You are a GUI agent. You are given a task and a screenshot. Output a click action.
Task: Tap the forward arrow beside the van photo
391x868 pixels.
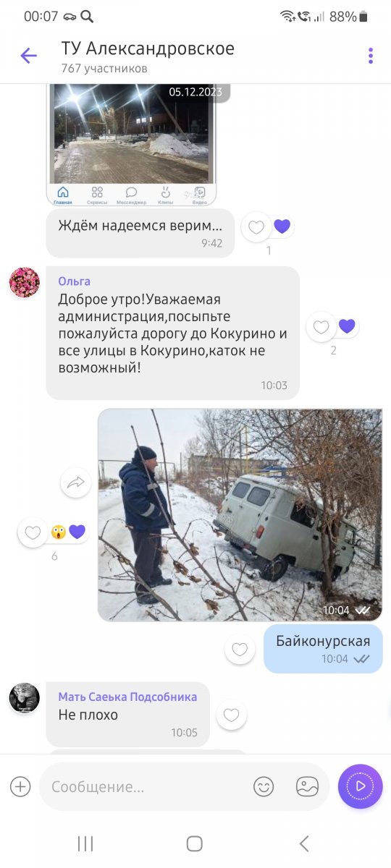click(75, 483)
